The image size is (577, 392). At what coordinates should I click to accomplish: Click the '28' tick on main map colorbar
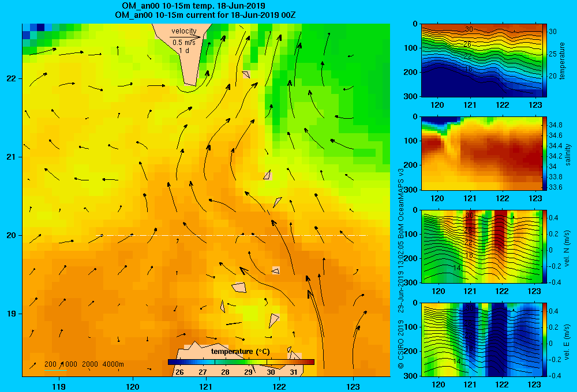(x=225, y=372)
